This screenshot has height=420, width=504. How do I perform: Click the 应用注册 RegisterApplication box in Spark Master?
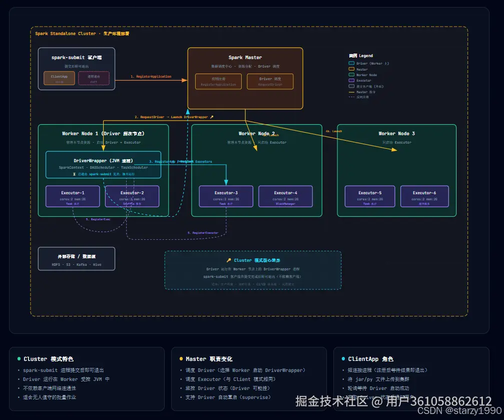point(218,82)
